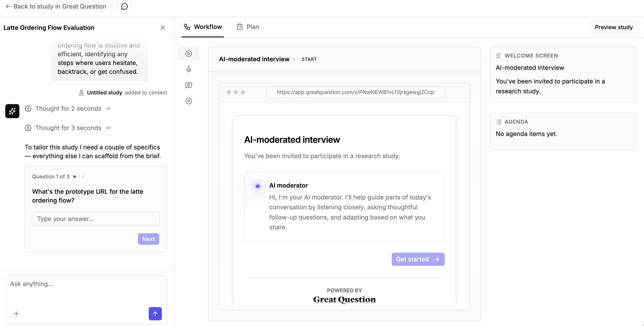
Task: Click the Next button in question card
Action: coord(148,239)
